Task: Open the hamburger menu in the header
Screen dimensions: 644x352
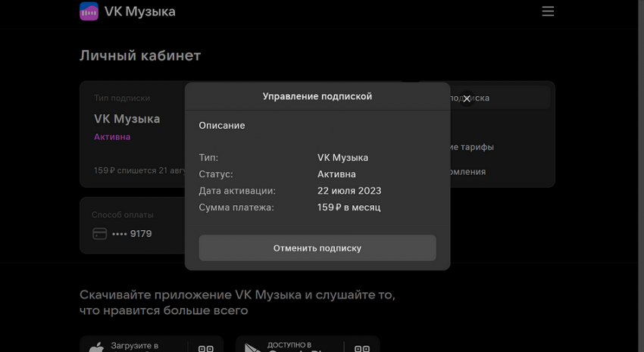Action: coord(548,11)
